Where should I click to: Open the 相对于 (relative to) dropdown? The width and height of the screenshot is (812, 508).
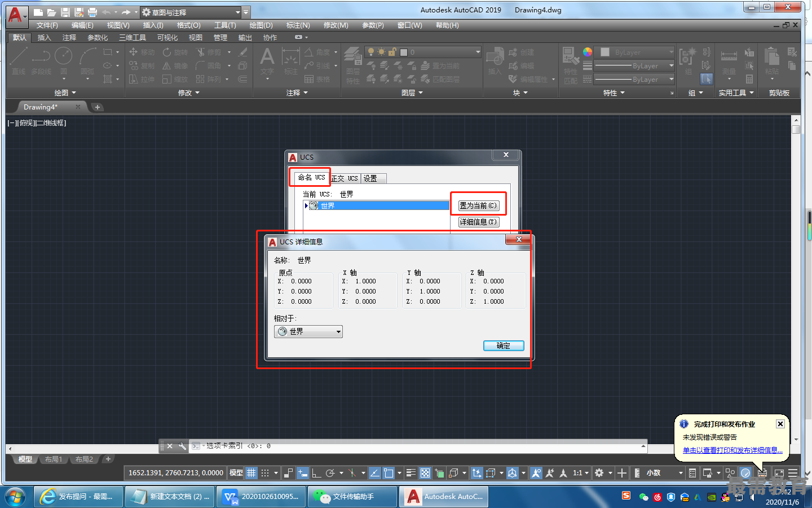(x=308, y=332)
